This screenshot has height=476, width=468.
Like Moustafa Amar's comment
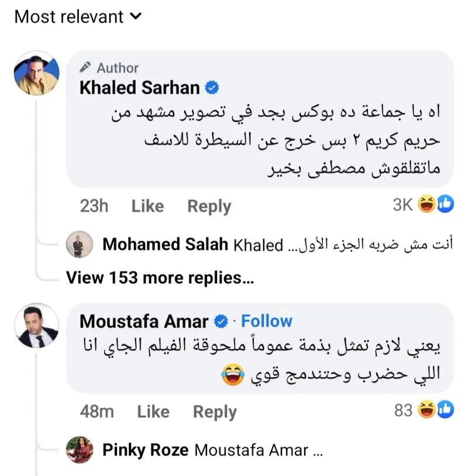(153, 412)
